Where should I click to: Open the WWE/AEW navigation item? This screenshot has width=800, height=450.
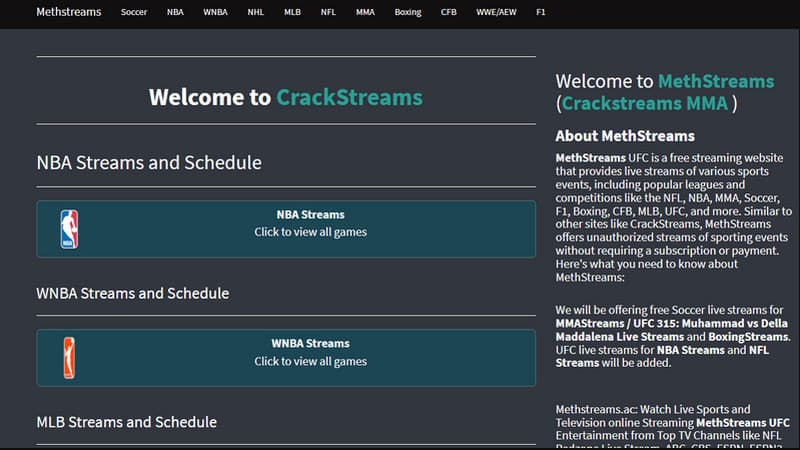click(x=495, y=13)
